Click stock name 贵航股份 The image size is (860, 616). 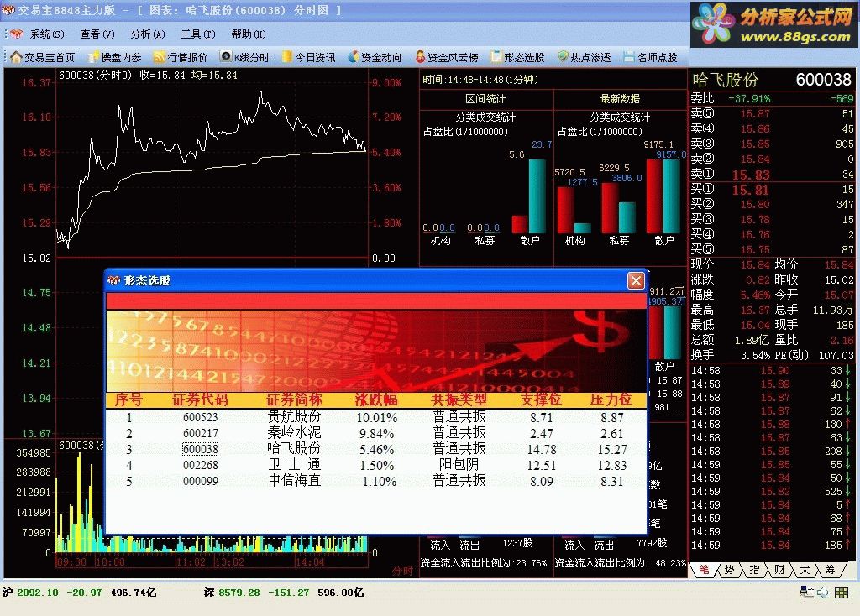[295, 416]
